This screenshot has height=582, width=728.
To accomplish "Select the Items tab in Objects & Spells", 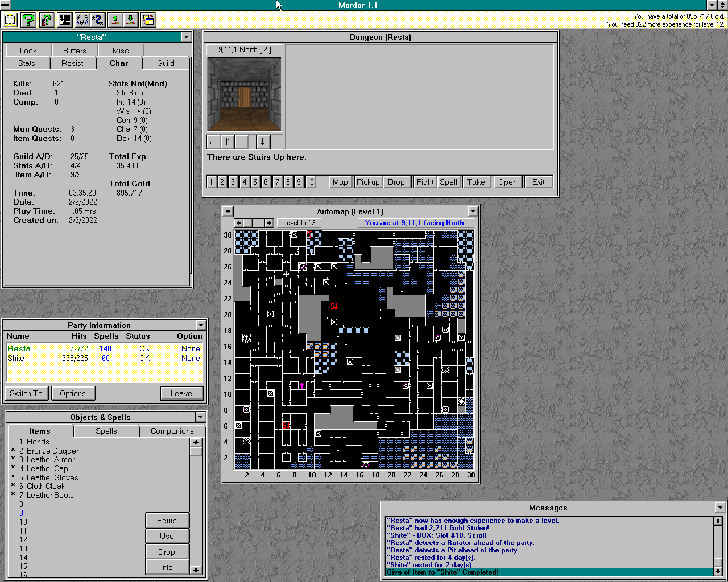I will tap(40, 431).
